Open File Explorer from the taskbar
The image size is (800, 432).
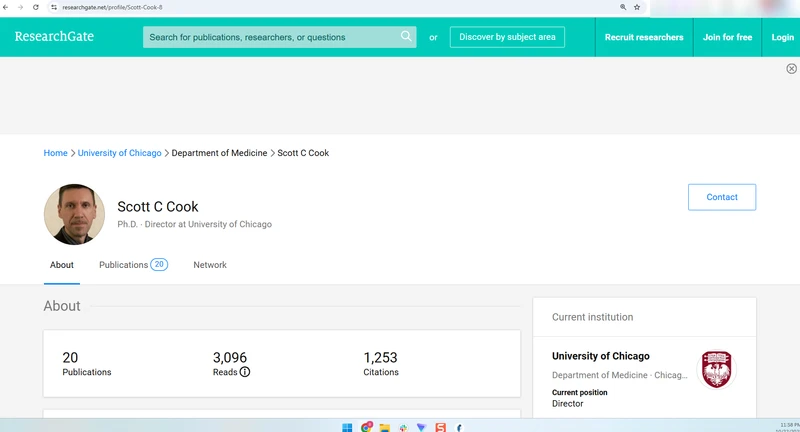click(385, 427)
